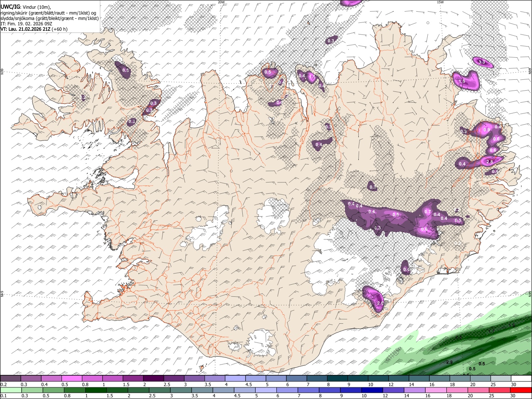Pick the grey-teal 3 swatch in rain legend
Viewport: 532px width, 399px height.
point(180,390)
